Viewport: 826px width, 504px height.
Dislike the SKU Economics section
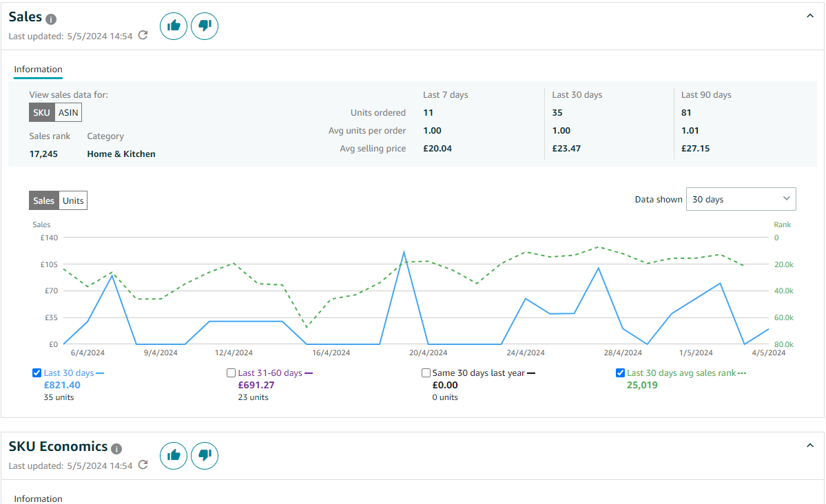pos(205,456)
